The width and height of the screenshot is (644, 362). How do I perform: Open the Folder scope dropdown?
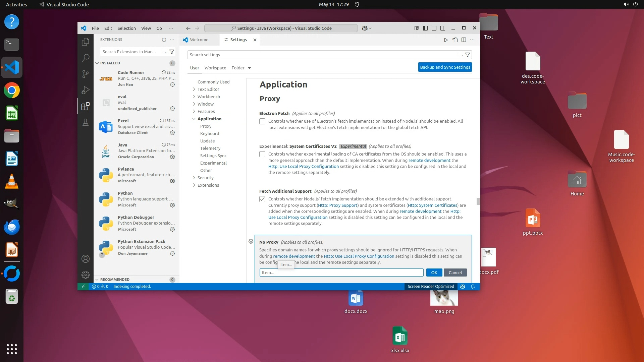point(241,68)
